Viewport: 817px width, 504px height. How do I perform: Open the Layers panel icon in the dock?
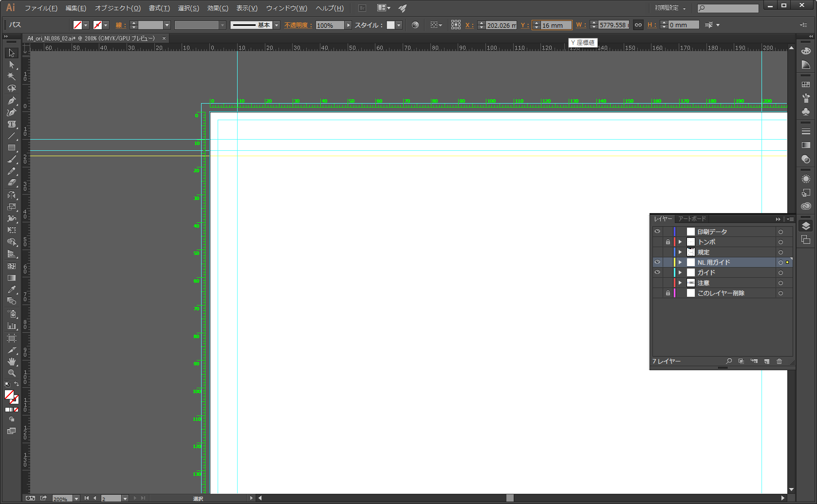point(806,226)
